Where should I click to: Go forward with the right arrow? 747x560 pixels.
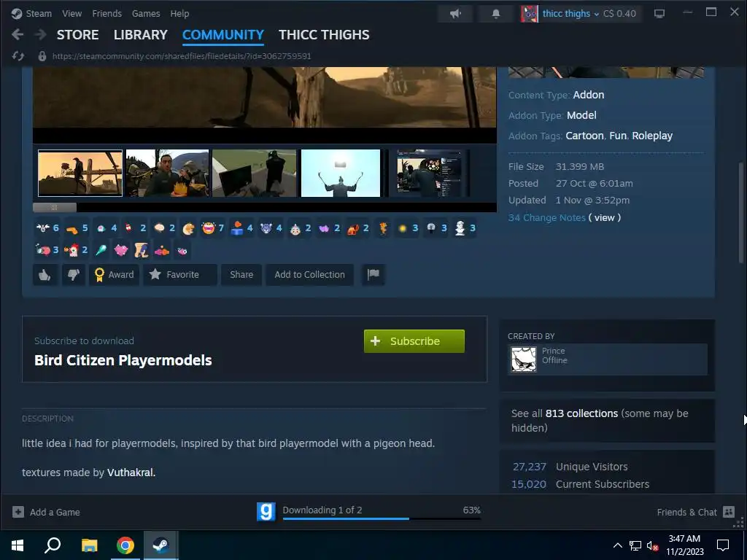(x=41, y=34)
